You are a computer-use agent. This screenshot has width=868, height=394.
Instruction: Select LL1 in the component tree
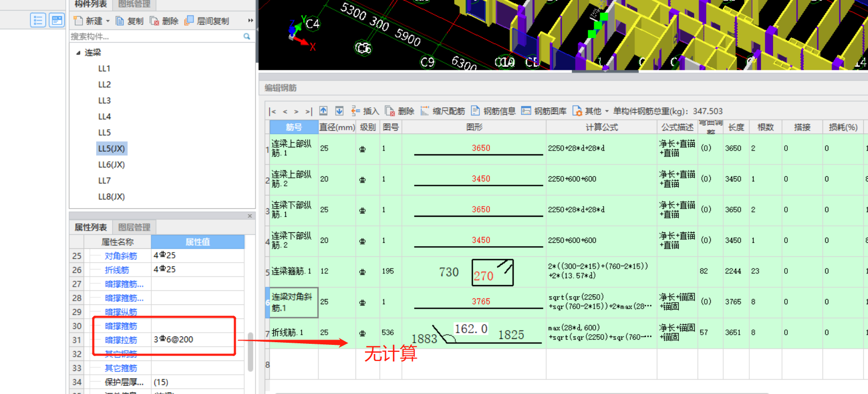[104, 68]
